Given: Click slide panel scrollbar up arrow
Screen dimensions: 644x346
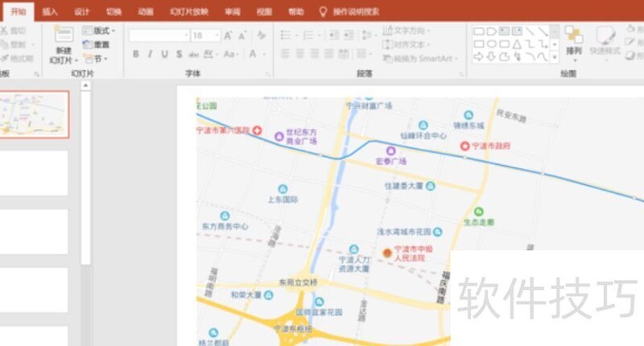Looking at the screenshot, I should click(85, 85).
